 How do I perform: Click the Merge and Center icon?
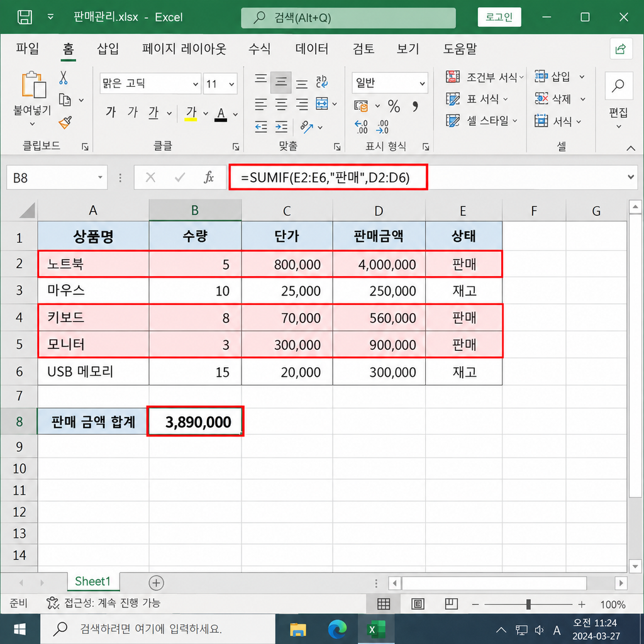point(322,104)
